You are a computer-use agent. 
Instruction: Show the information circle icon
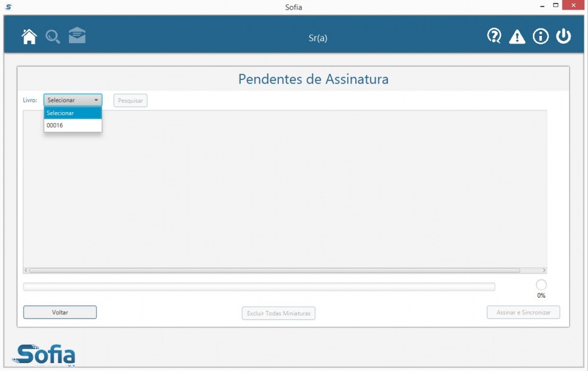point(540,36)
